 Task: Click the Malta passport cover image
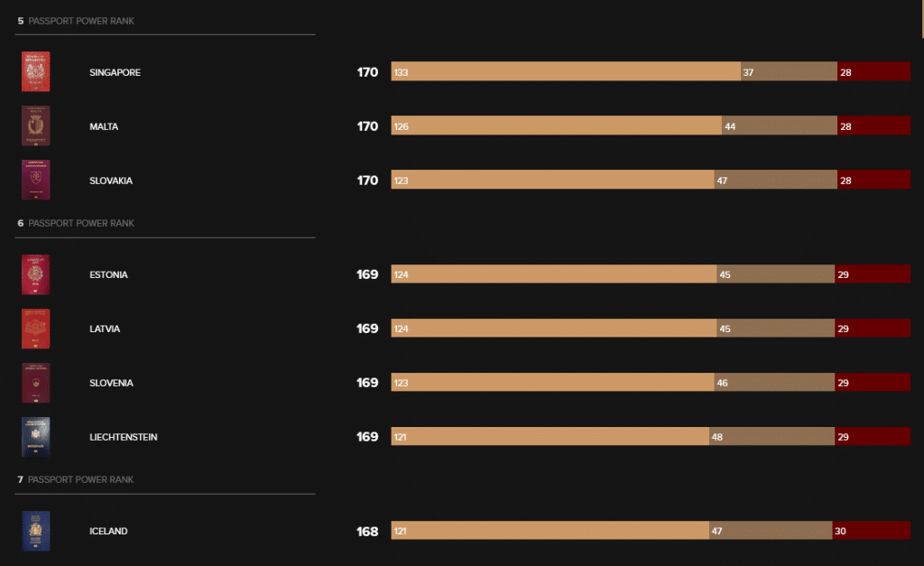coord(36,125)
